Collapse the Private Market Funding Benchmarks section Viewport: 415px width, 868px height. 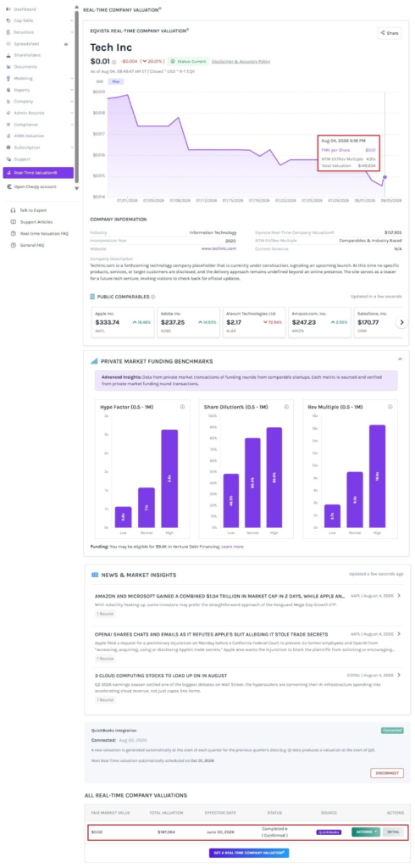click(400, 359)
